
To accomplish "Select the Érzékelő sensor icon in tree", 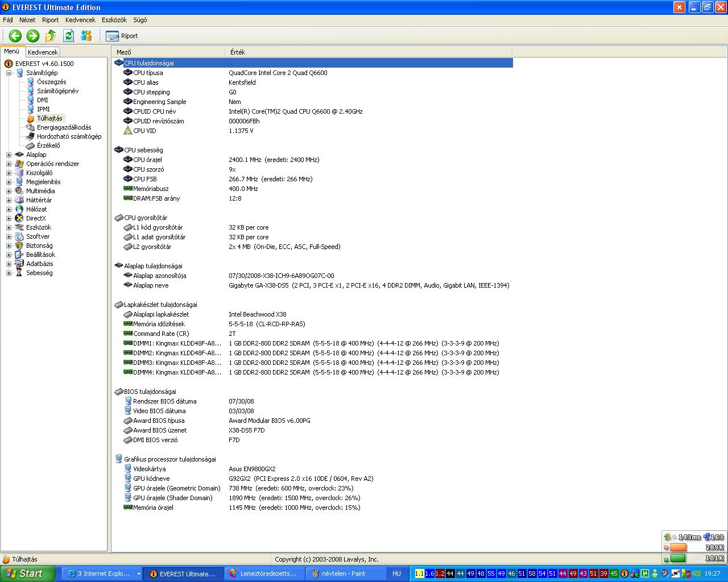I will [31, 145].
